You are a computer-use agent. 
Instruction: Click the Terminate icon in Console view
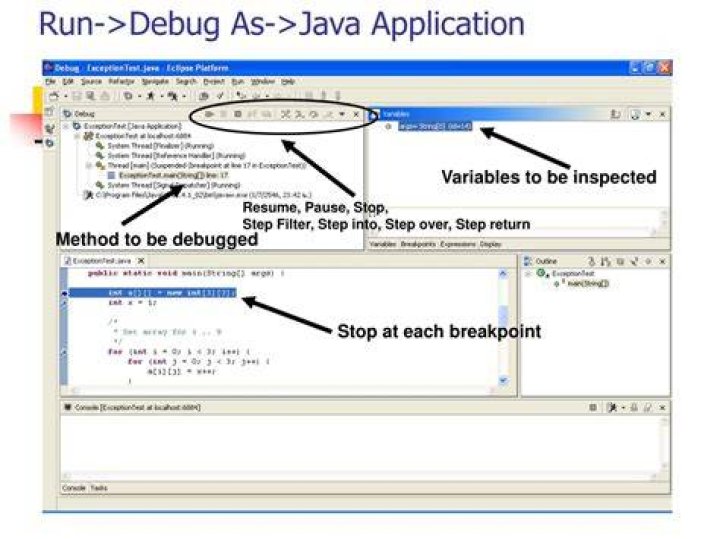593,407
